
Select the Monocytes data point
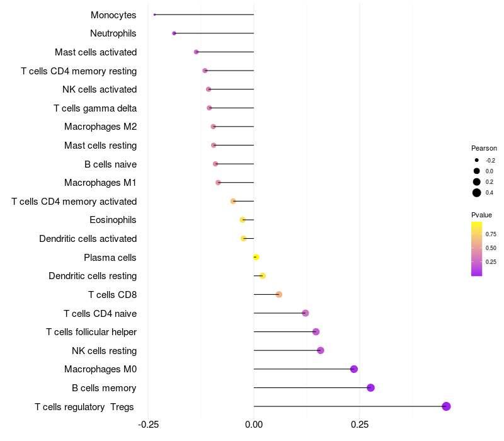[x=154, y=14]
